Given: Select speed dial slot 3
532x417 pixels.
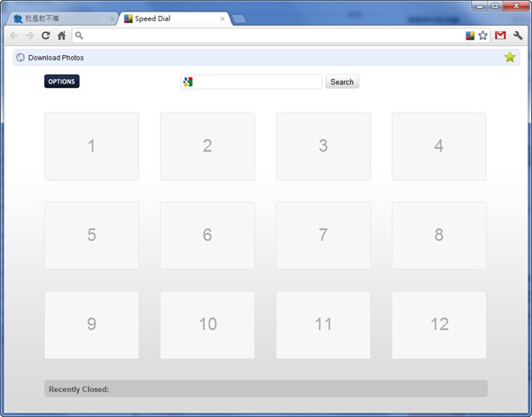Looking at the screenshot, I should click(323, 146).
